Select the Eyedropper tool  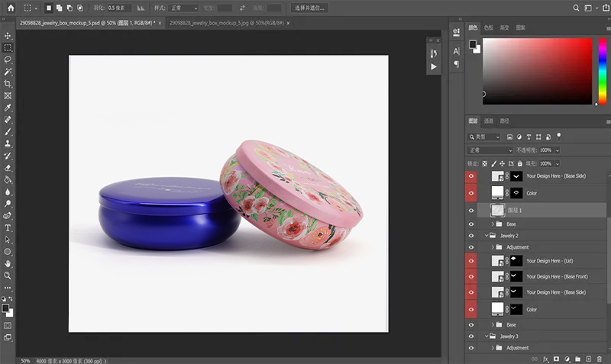[8, 108]
